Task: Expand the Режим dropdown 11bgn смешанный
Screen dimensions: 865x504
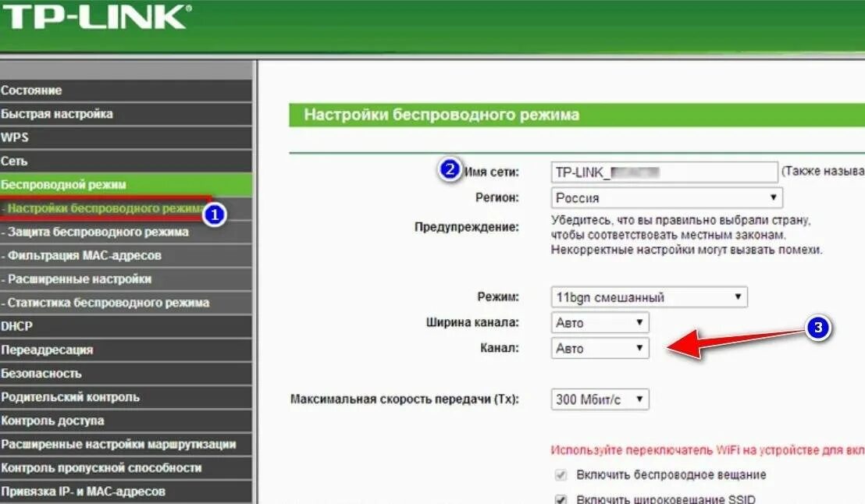Action: point(649,297)
